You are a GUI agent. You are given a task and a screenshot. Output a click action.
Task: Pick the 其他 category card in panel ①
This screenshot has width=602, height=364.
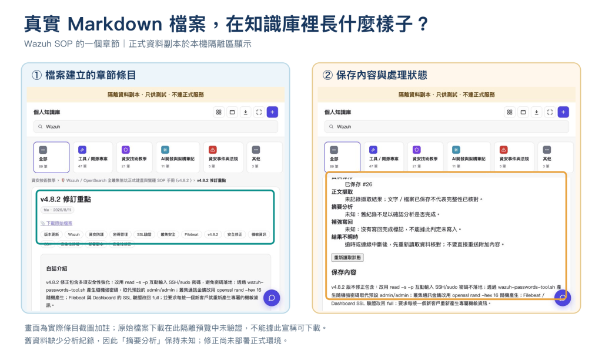point(265,157)
